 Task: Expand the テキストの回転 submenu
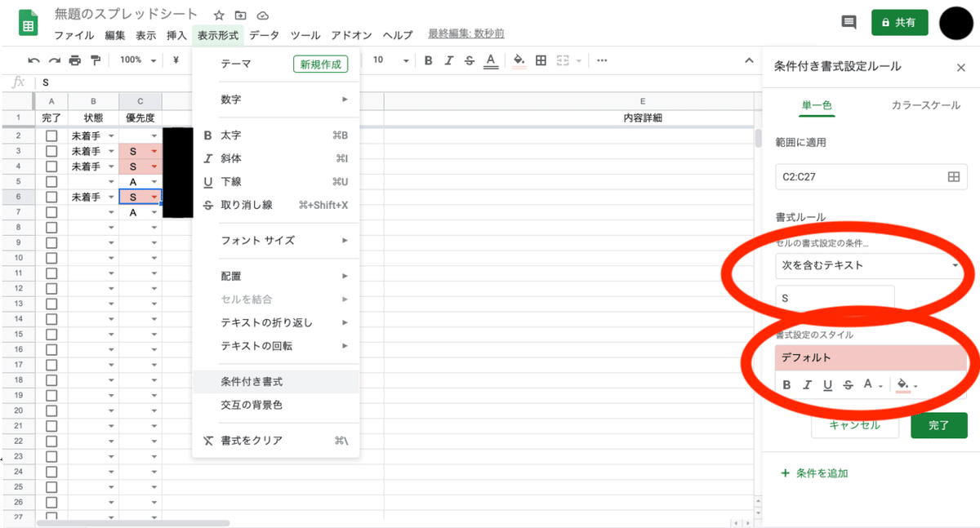[275, 346]
